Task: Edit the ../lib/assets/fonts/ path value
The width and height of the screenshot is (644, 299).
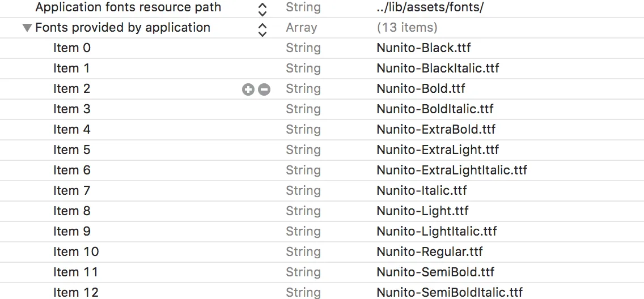Action: 430,7
